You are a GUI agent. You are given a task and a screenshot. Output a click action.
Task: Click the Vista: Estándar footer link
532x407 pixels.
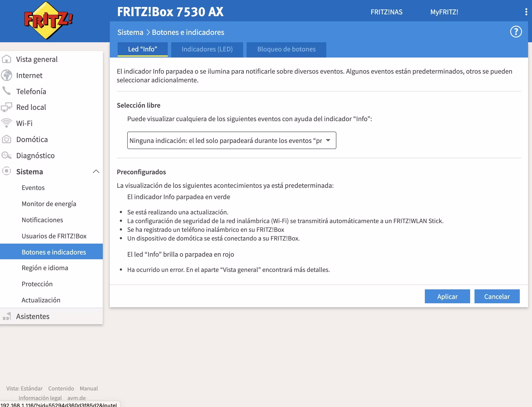coord(24,388)
